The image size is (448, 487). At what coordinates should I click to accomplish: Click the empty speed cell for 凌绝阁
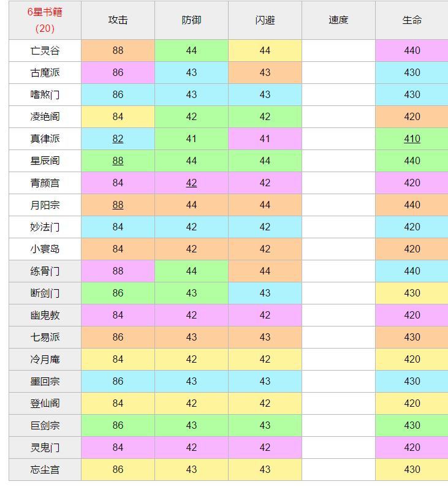(339, 117)
